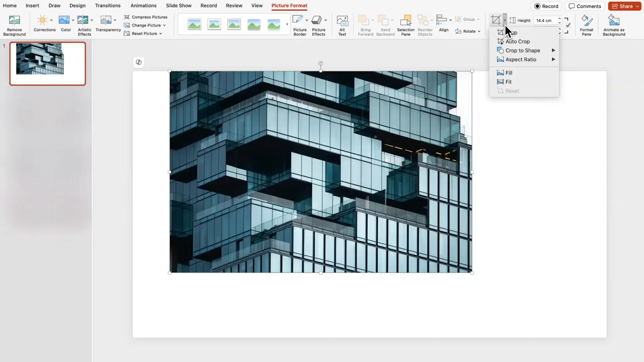Open the Reset Picture dropdown
The image size is (644, 362).
coord(143,34)
